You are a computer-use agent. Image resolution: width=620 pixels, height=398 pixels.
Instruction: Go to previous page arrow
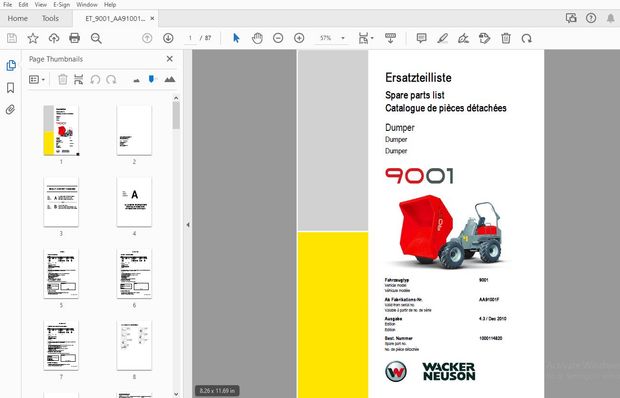coord(147,38)
